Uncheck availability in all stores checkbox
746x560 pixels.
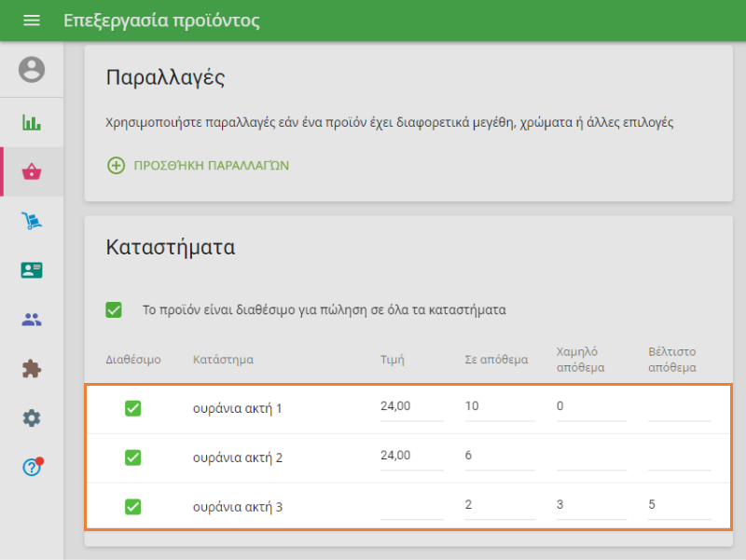coord(114,309)
